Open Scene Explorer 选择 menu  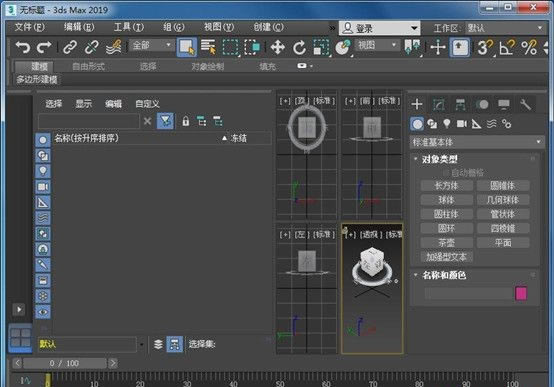pos(54,104)
